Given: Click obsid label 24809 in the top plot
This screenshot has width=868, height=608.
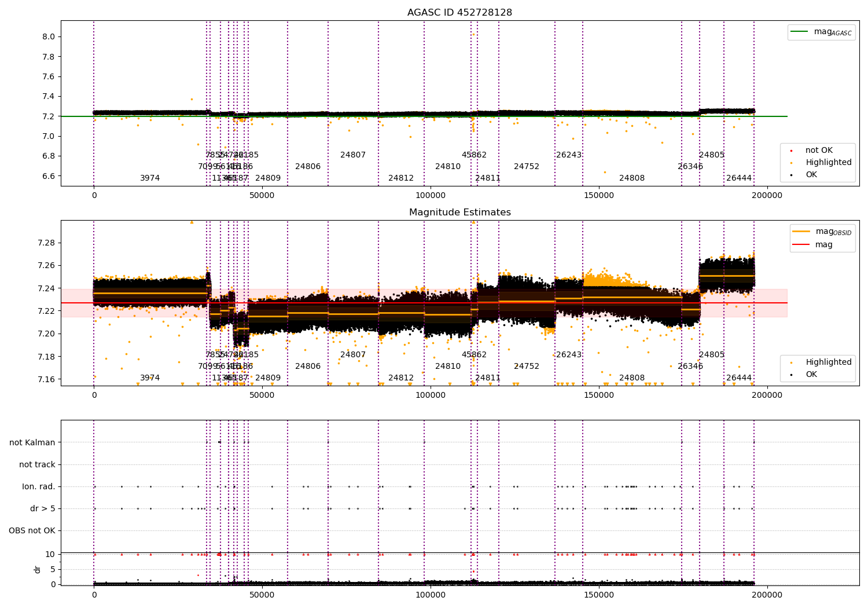Looking at the screenshot, I should pos(268,178).
